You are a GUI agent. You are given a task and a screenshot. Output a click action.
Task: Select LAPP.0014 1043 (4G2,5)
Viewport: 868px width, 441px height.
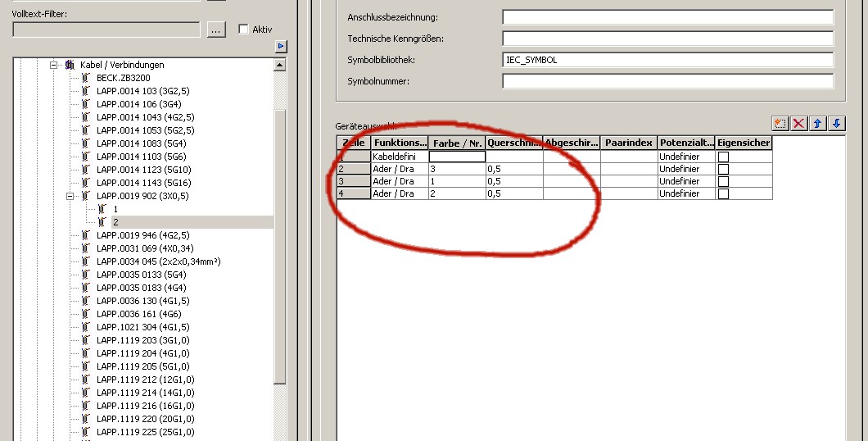coord(146,117)
